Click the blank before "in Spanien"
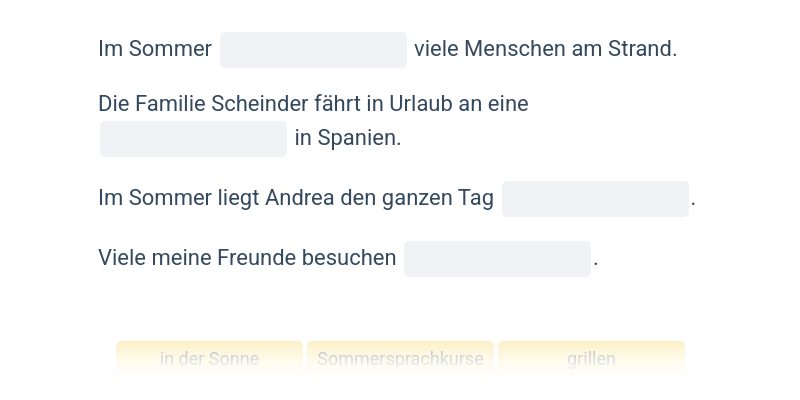The height and width of the screenshot is (400, 800). [193, 139]
